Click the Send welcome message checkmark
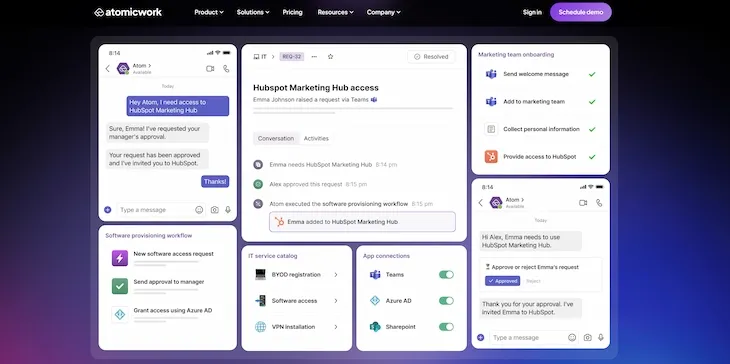 (x=592, y=74)
